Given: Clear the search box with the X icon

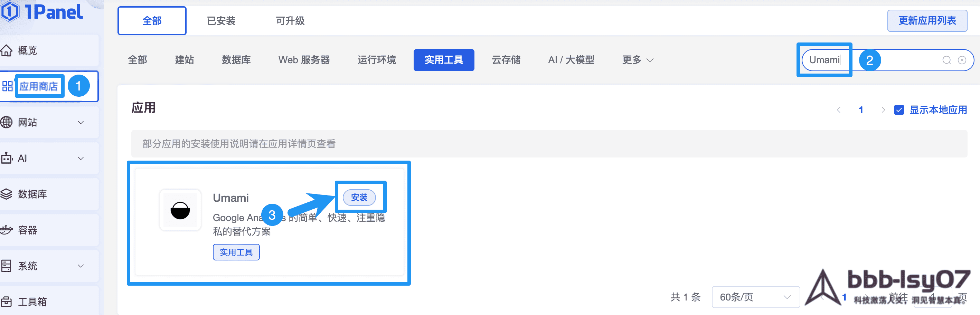Looking at the screenshot, I should pyautogui.click(x=962, y=60).
